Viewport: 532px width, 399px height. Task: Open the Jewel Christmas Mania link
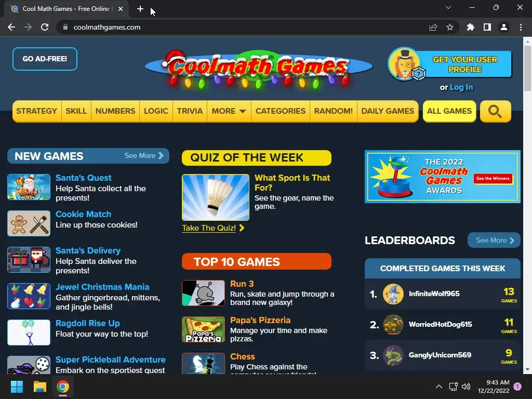pos(102,287)
